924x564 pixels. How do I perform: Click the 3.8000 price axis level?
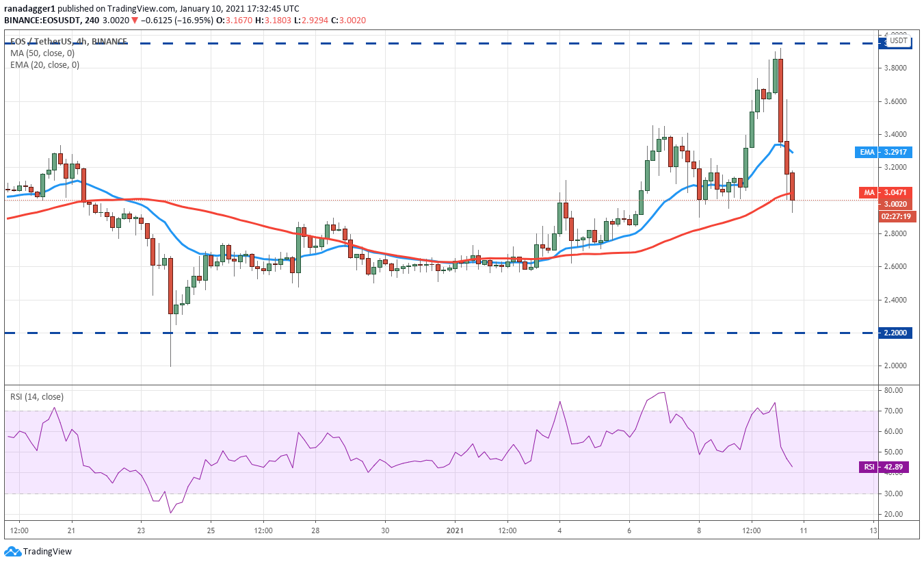(895, 68)
